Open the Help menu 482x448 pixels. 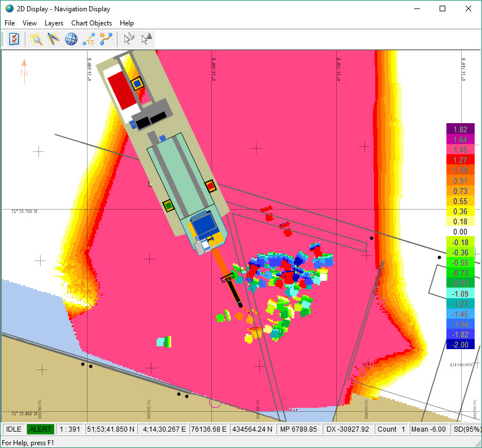click(x=127, y=23)
